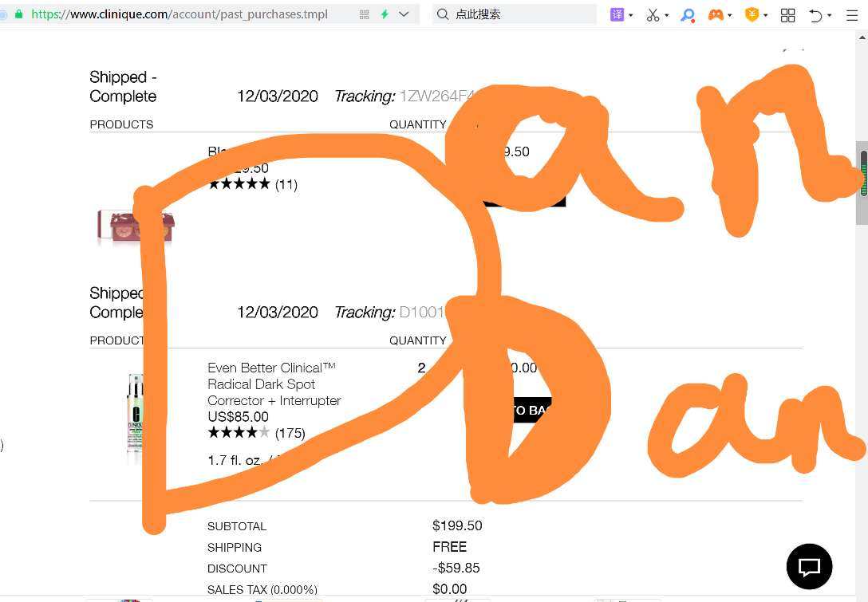Click the discount amount -$59.85
Viewport: 868px width, 602px height.
pyautogui.click(x=456, y=569)
